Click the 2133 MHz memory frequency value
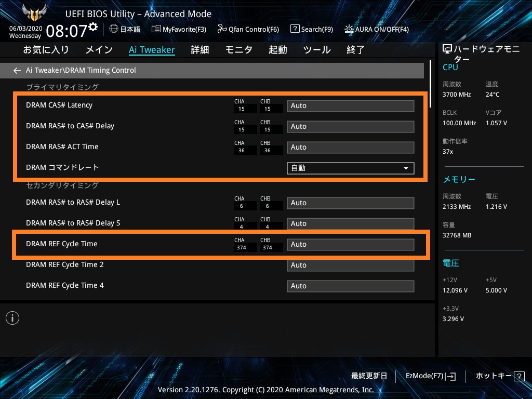The width and height of the screenshot is (532, 399). point(456,207)
